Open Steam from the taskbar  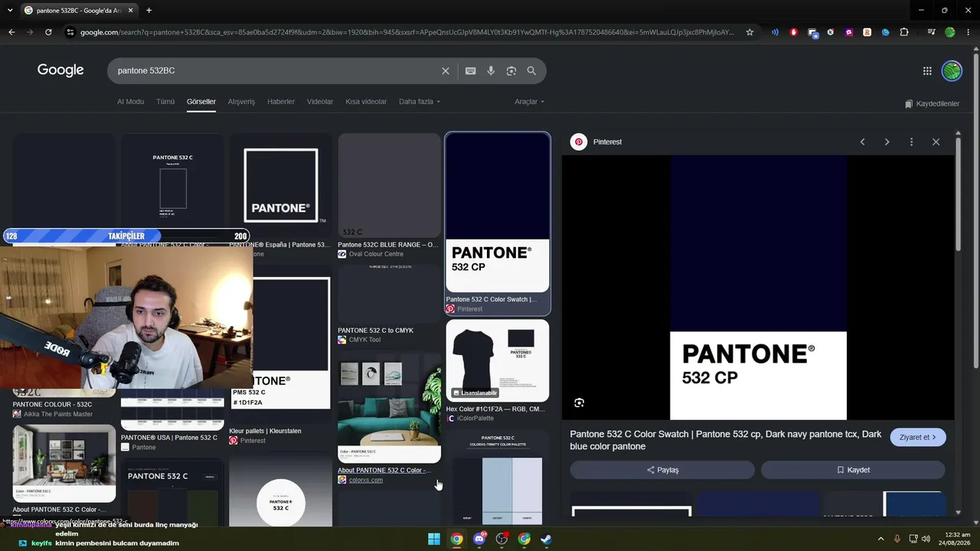546,539
